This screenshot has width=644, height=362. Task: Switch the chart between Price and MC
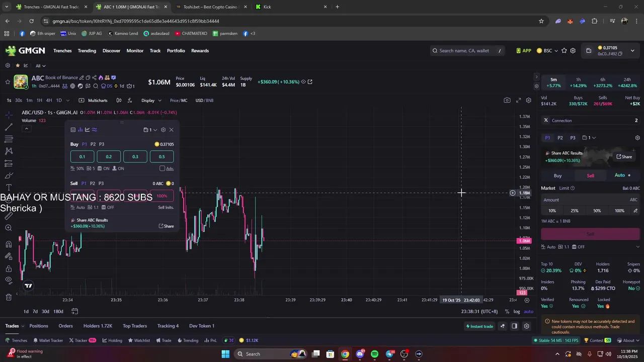coord(179,101)
